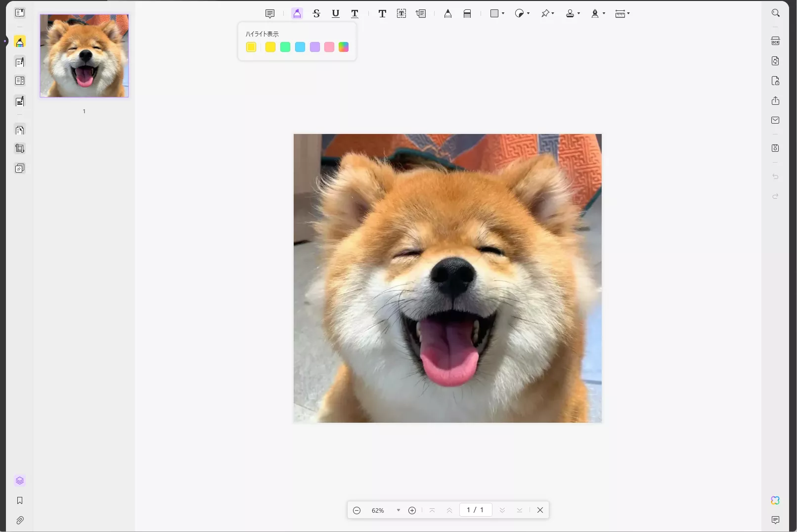Choose the pencil drawing tool
The width and height of the screenshot is (797, 532).
coord(447,13)
